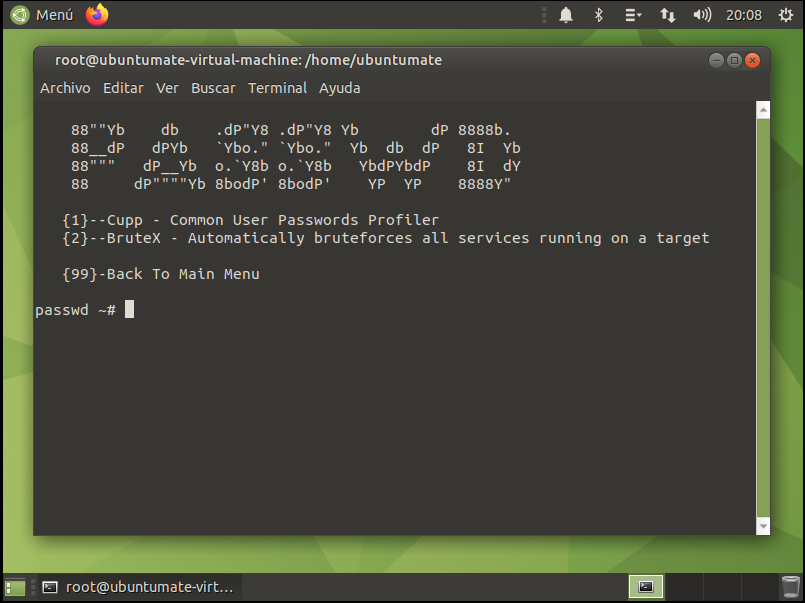Switch to the first workspace with terminal
This screenshot has height=603, width=805.
646,587
